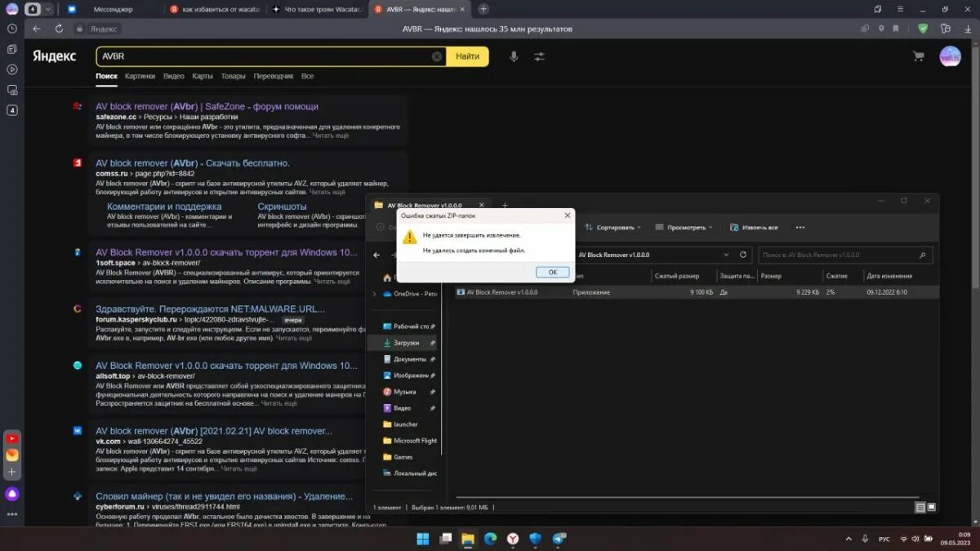This screenshot has width=980, height=551.
Task: Click the green Protect shield icon
Action: 923,29
